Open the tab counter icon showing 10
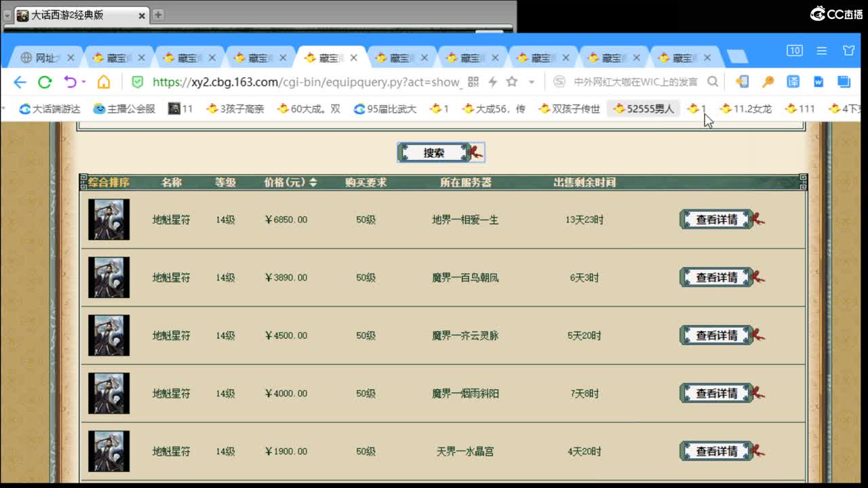868x488 pixels. [795, 50]
